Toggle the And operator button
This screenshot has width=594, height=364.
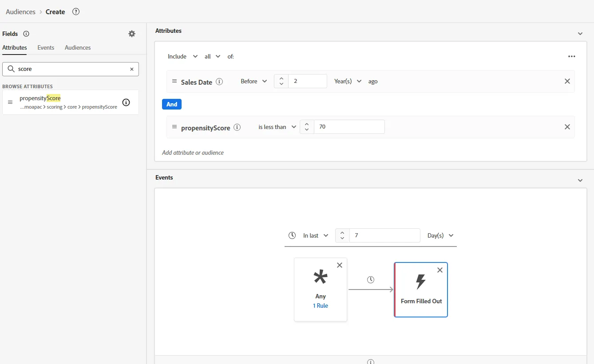tap(172, 104)
